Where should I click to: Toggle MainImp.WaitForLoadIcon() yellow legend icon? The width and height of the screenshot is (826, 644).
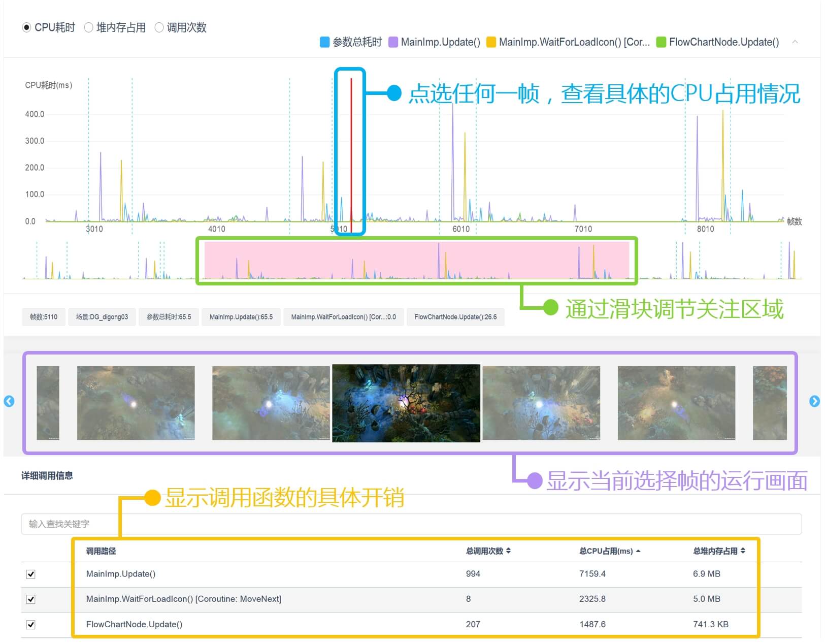(x=491, y=42)
